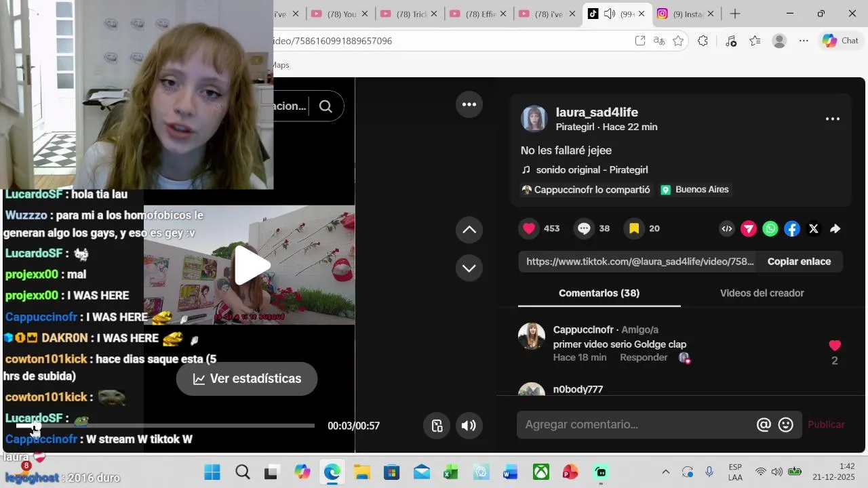868x488 pixels.
Task: Click Publicar to post comment
Action: 826,425
